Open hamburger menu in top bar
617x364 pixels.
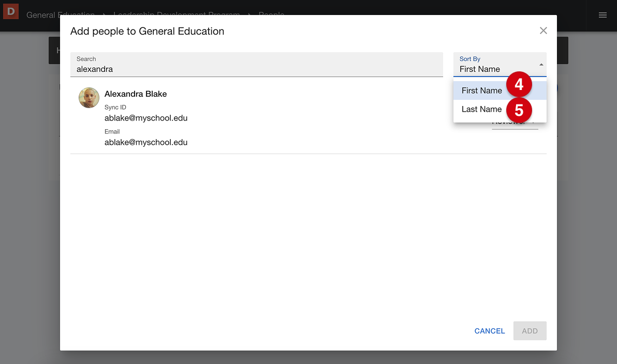[x=603, y=15]
